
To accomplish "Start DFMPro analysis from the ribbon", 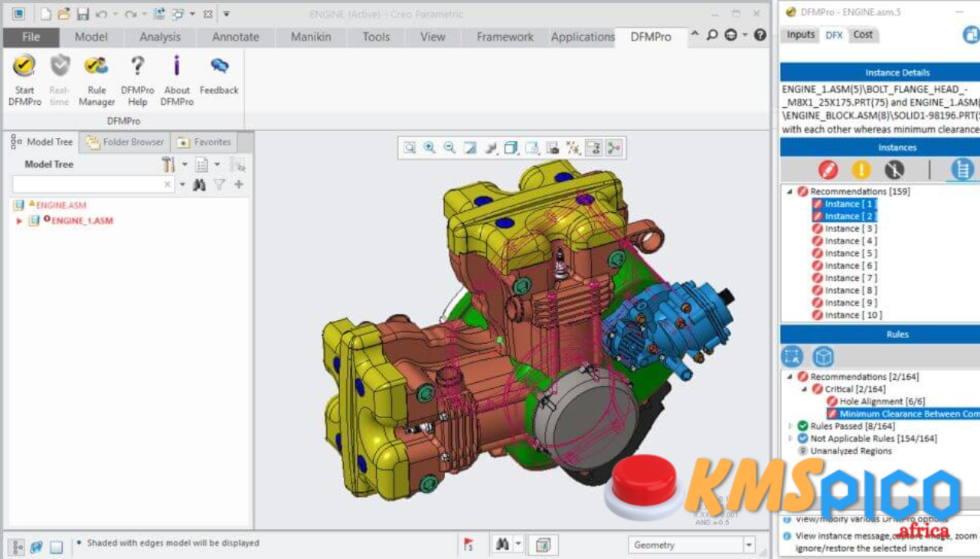I will 24,79.
